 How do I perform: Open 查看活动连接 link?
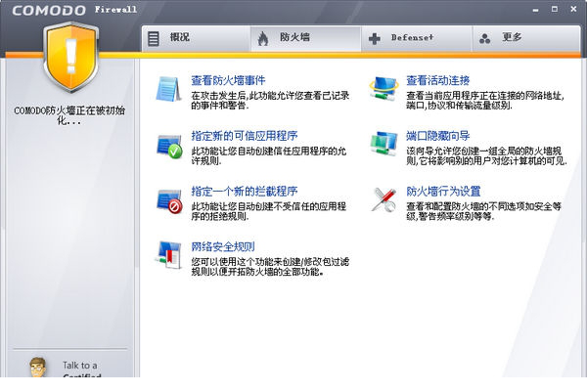(438, 80)
